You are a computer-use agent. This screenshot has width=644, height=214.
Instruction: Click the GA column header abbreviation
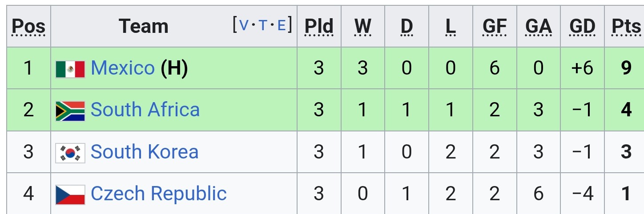point(539,27)
